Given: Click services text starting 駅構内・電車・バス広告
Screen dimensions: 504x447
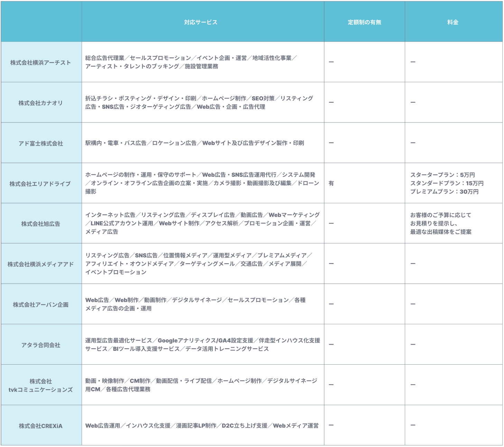Looking at the screenshot, I should [195, 143].
